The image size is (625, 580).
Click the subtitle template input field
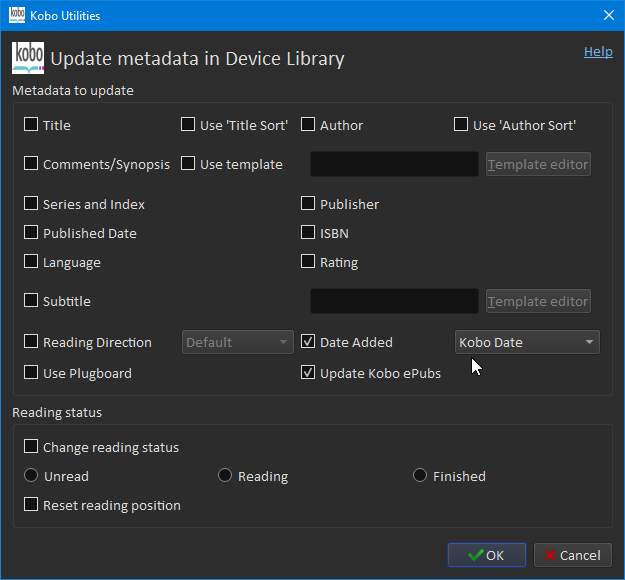point(394,301)
